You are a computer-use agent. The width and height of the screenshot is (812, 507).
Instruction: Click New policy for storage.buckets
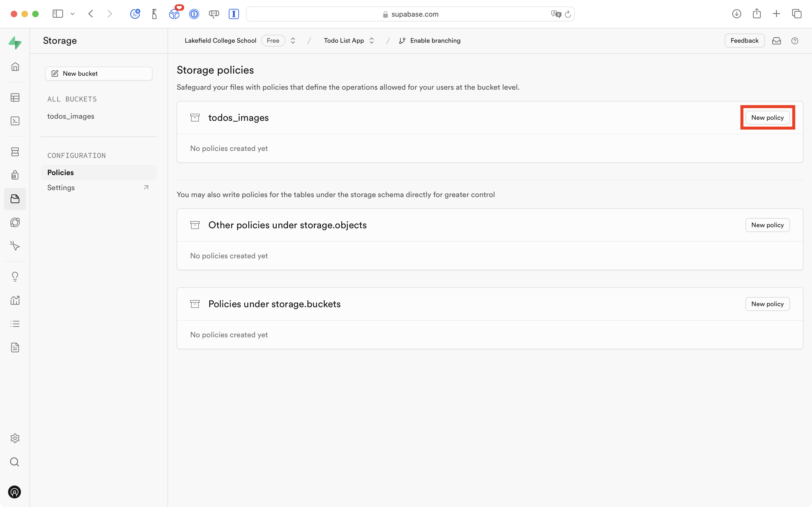tap(767, 304)
